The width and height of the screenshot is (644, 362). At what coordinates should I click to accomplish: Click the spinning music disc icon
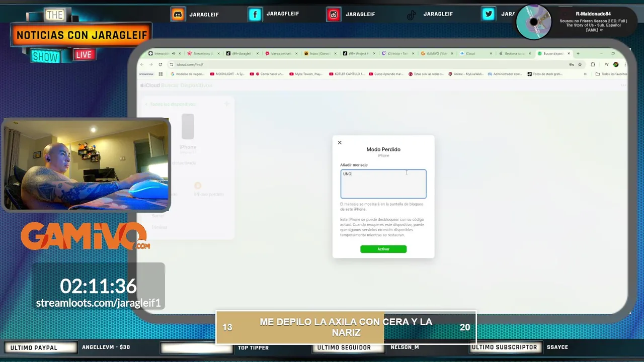coord(534,22)
